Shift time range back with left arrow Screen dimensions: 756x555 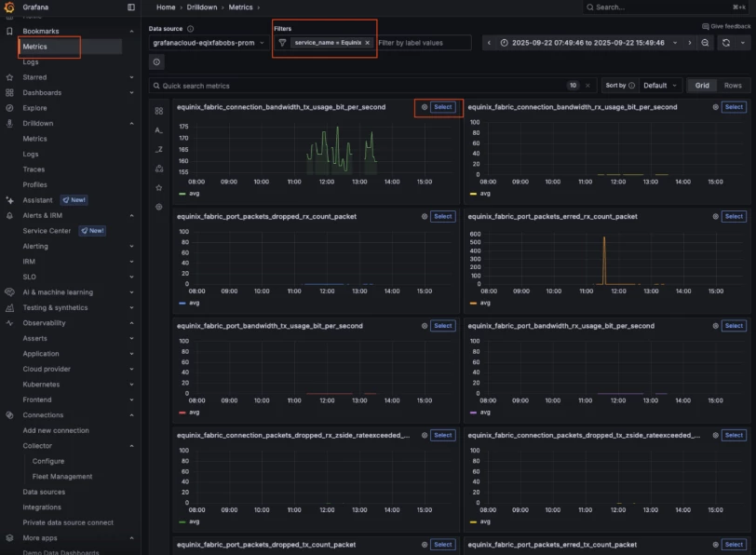click(x=489, y=43)
